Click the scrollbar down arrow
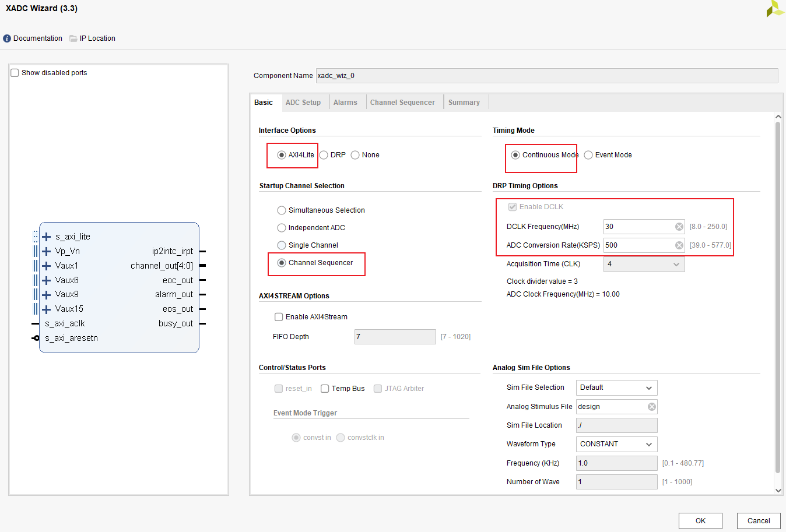This screenshot has width=786, height=532. [778, 491]
